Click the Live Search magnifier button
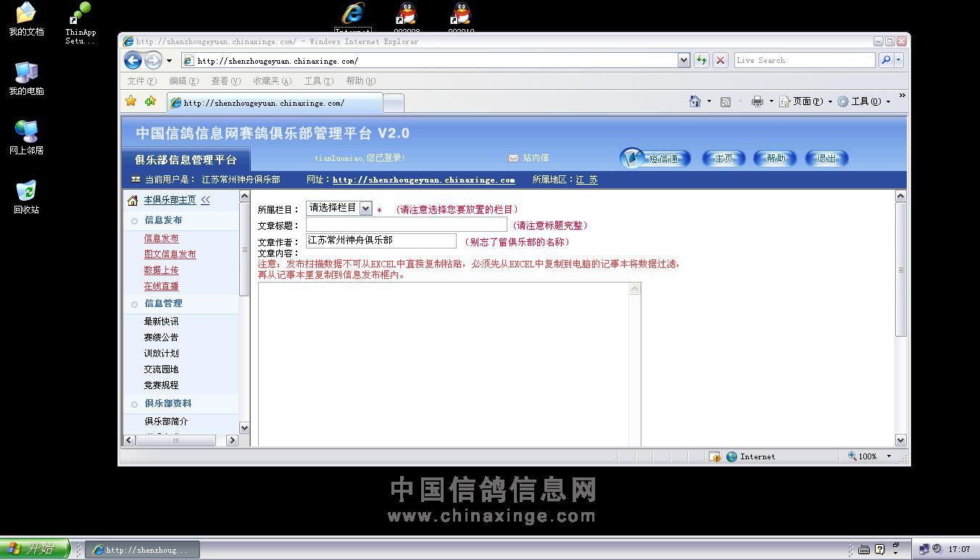This screenshot has height=560, width=980. (885, 60)
